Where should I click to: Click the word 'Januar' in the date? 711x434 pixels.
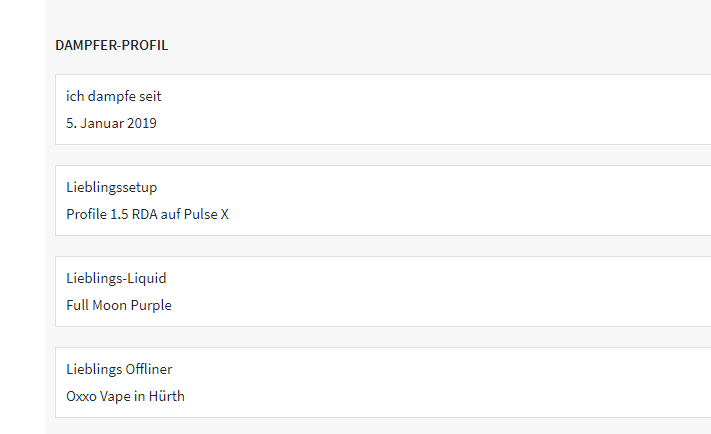(x=101, y=124)
